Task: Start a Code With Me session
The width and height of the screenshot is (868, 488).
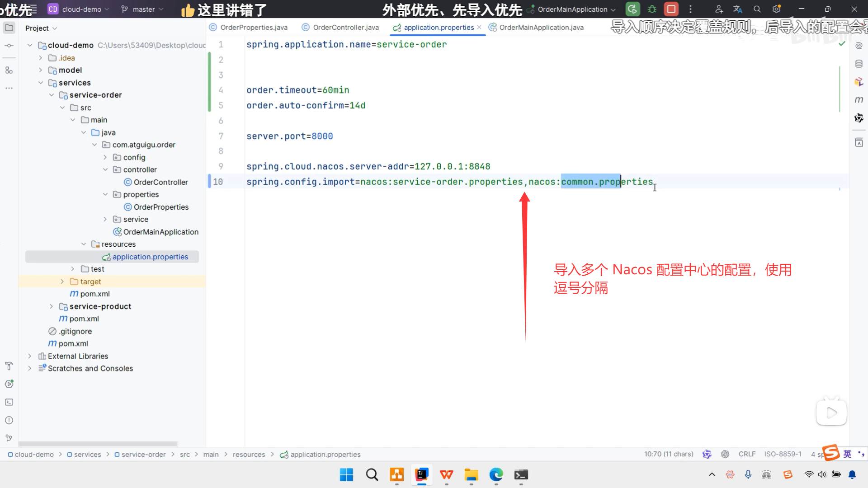Action: pyautogui.click(x=718, y=9)
